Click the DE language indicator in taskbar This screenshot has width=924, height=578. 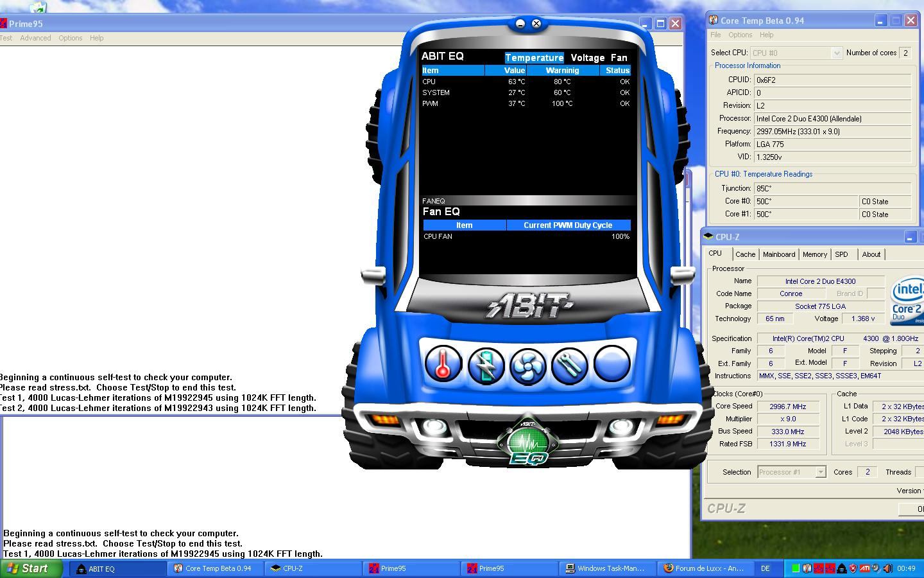pyautogui.click(x=765, y=568)
